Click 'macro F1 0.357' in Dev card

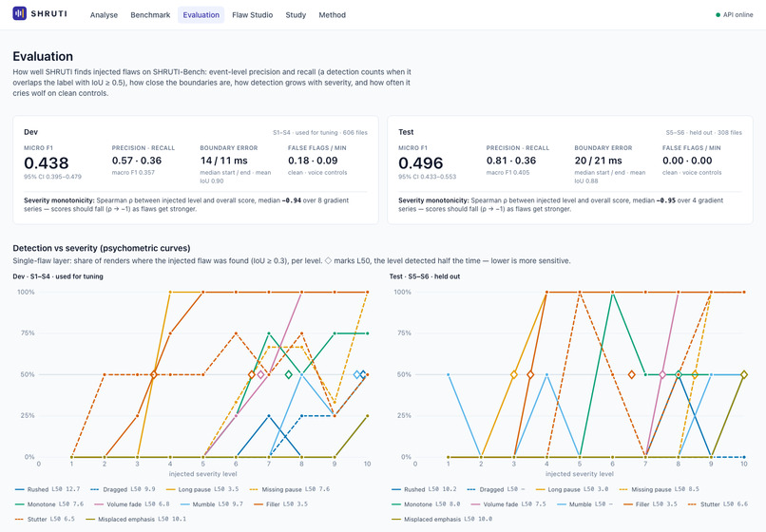pos(133,173)
